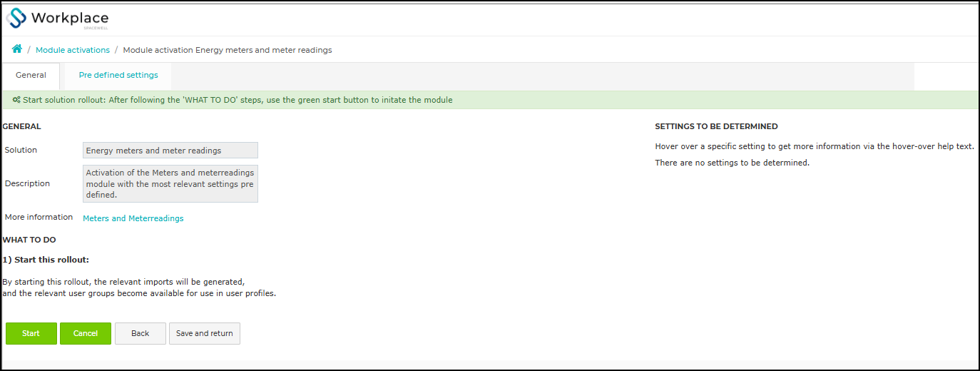Click the 'Start solution rollout' banner text
Image resolution: width=980 pixels, height=371 pixels.
pyautogui.click(x=238, y=100)
